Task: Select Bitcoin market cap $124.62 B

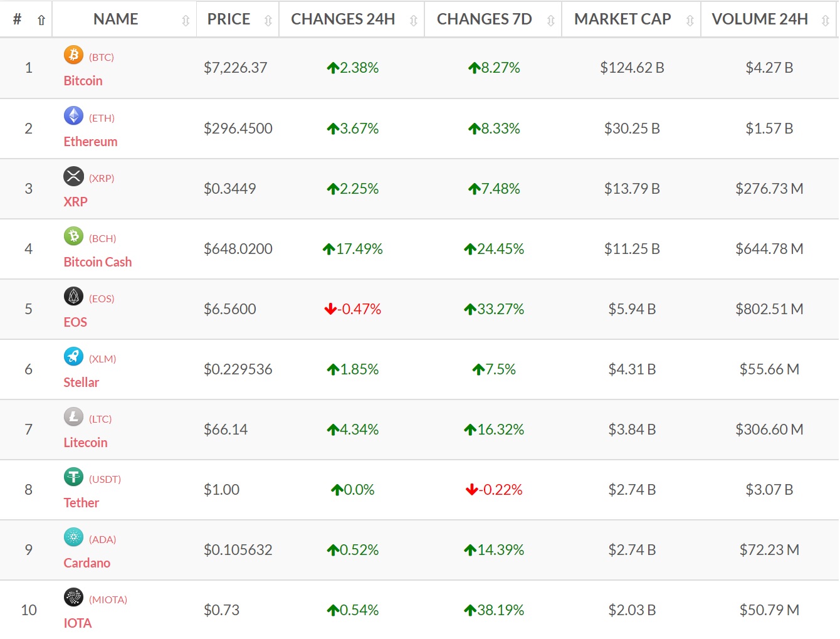Action: pos(632,68)
